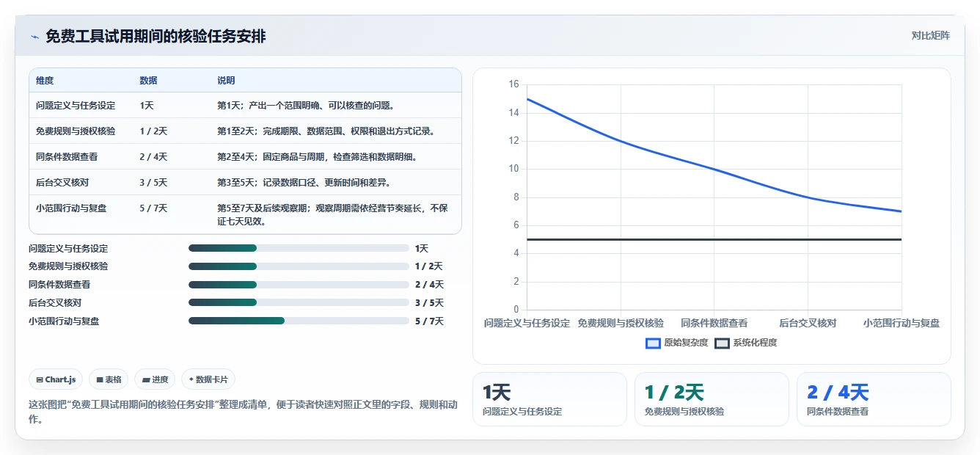Click the caption paragraph starting 这张图把
980x455 pixels.
point(243,412)
